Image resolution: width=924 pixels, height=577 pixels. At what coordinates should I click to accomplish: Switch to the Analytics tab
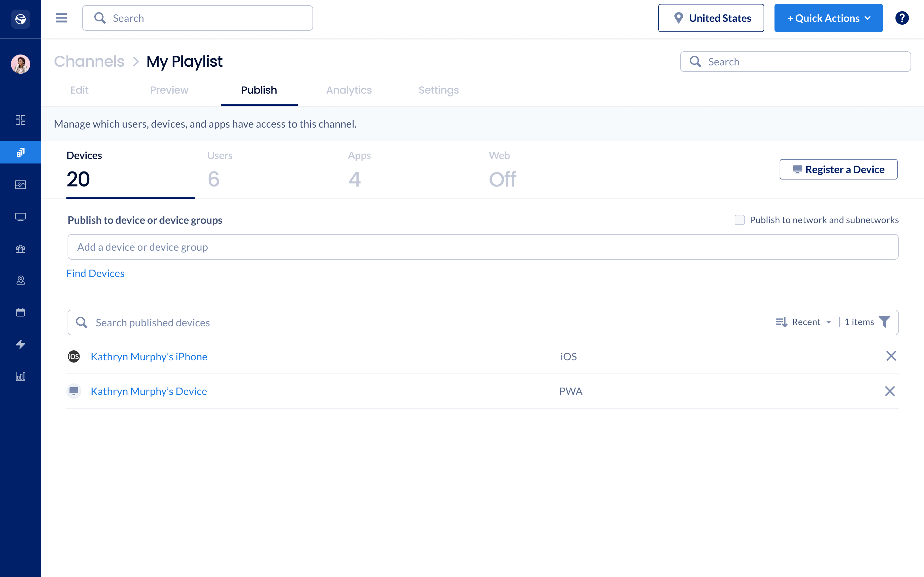click(x=349, y=90)
